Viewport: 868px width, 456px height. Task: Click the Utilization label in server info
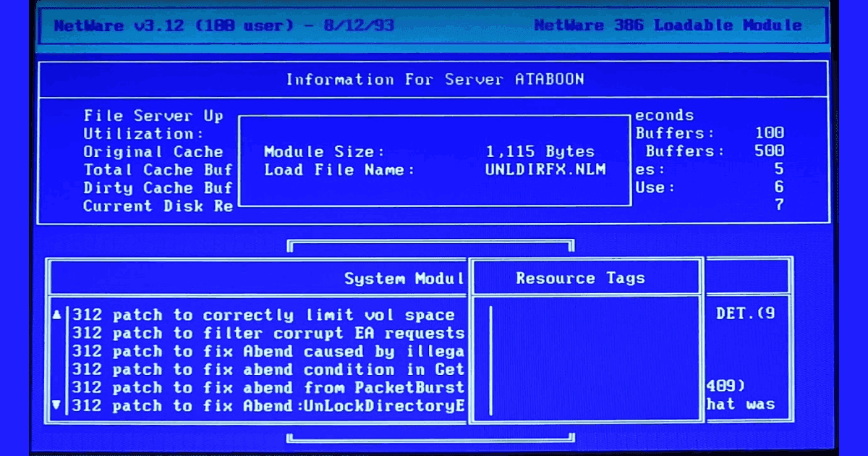[x=143, y=134]
